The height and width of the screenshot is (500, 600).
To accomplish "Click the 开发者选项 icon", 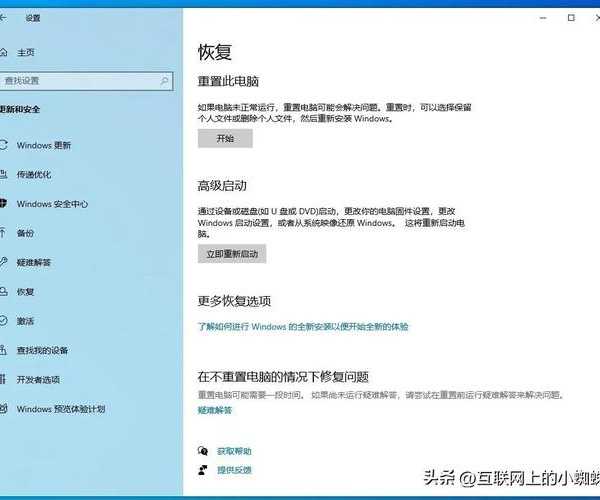I will pyautogui.click(x=3, y=379).
